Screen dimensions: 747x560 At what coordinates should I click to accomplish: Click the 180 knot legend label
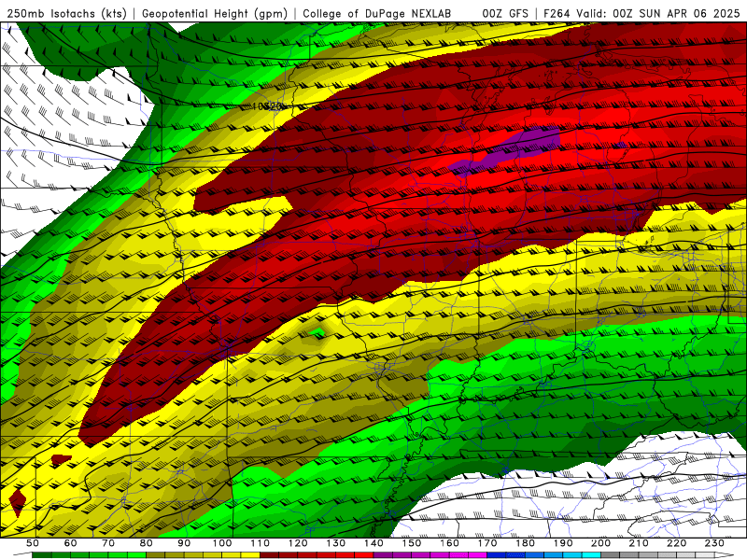coord(526,543)
